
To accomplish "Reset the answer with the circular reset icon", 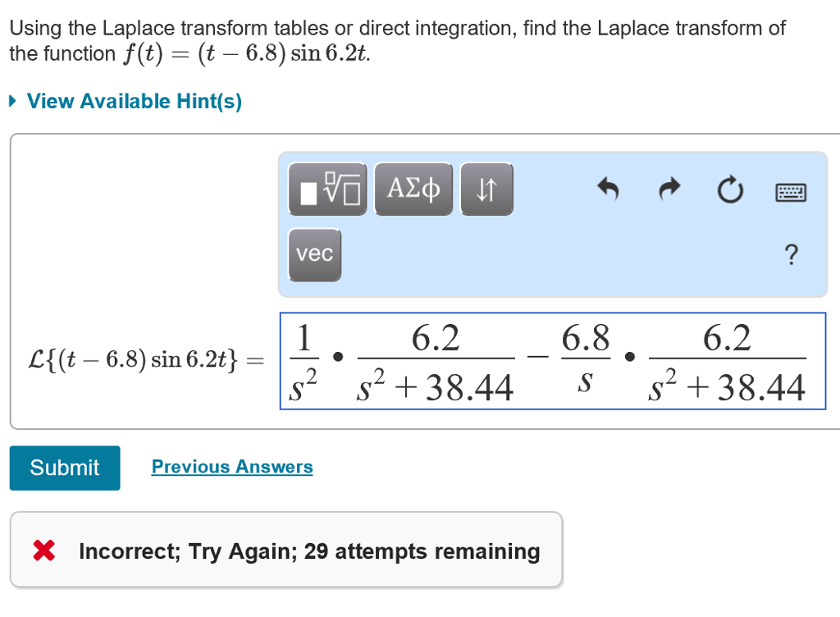I will [730, 189].
